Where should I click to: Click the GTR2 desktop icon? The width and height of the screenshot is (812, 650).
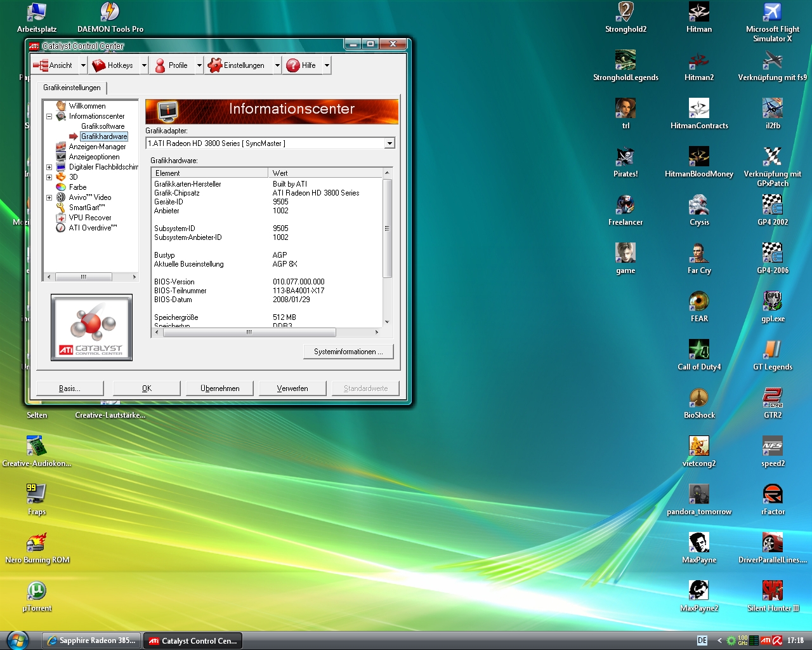773,404
